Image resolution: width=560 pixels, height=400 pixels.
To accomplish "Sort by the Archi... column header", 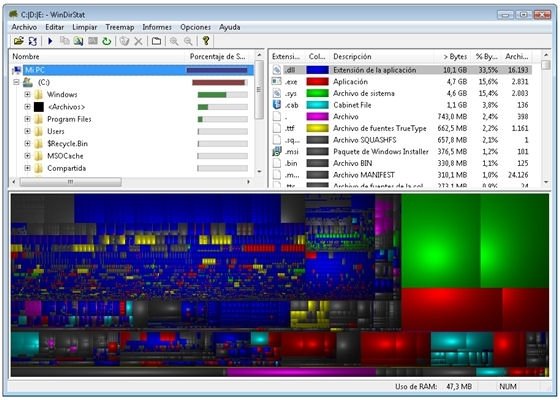I will pos(517,56).
